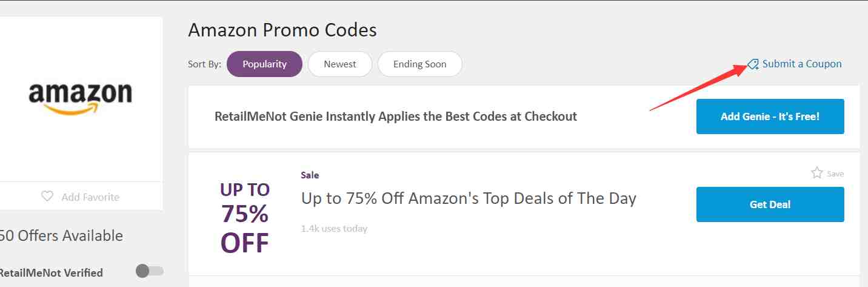Screen dimensions: 868x287
Task: Click the Add Genie - It's Free! button
Action: click(x=770, y=116)
